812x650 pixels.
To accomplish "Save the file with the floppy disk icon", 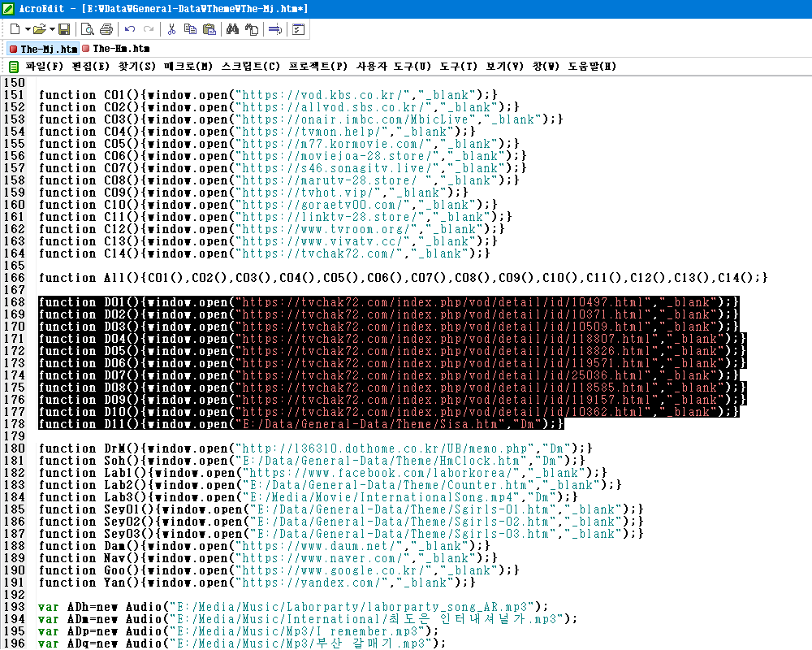I will (x=64, y=29).
